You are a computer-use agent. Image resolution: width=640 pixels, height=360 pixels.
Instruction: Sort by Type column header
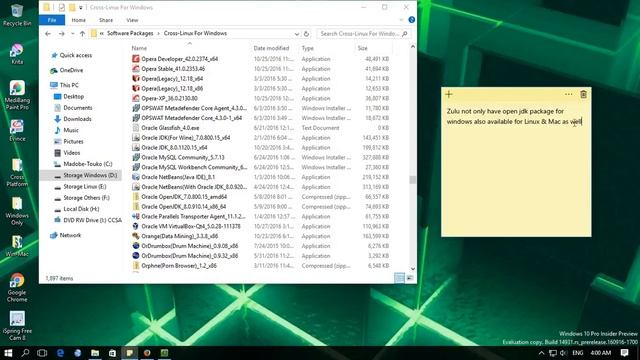[327, 48]
